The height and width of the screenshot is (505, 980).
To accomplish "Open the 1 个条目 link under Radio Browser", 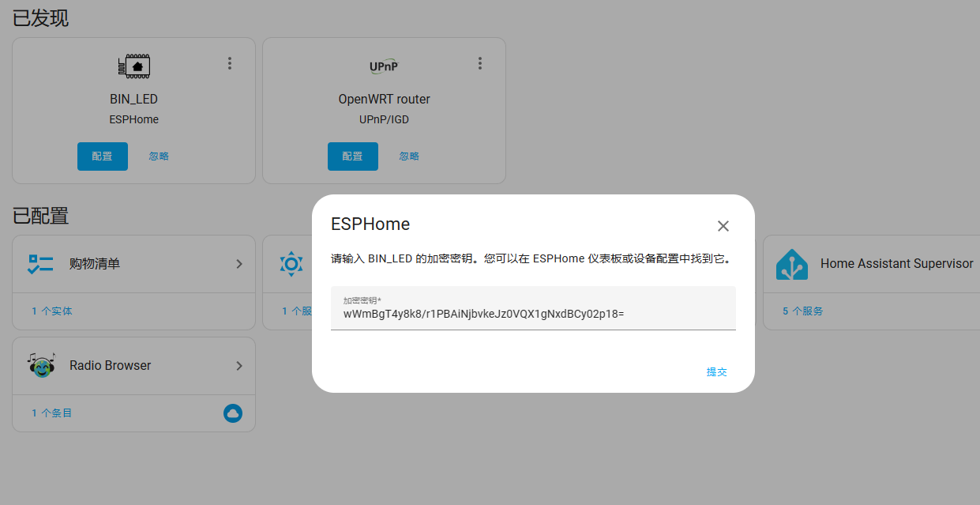I will 52,413.
